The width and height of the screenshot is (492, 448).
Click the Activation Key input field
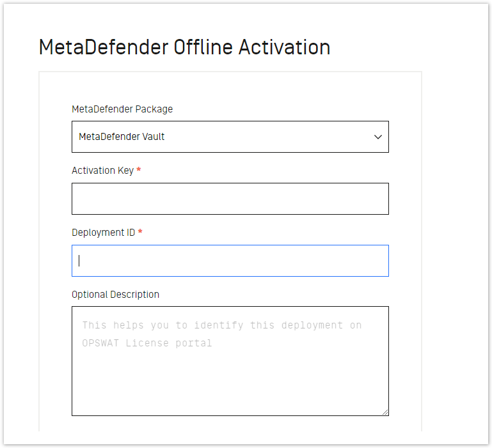point(230,199)
